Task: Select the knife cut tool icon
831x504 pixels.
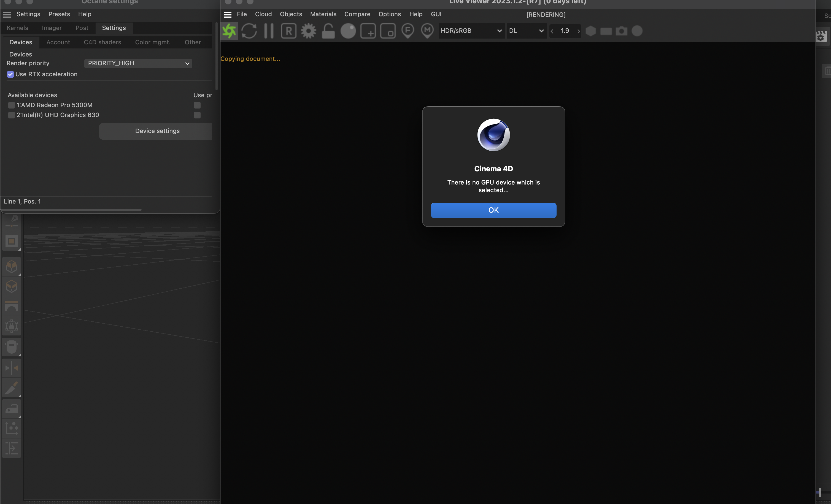Action: click(12, 388)
